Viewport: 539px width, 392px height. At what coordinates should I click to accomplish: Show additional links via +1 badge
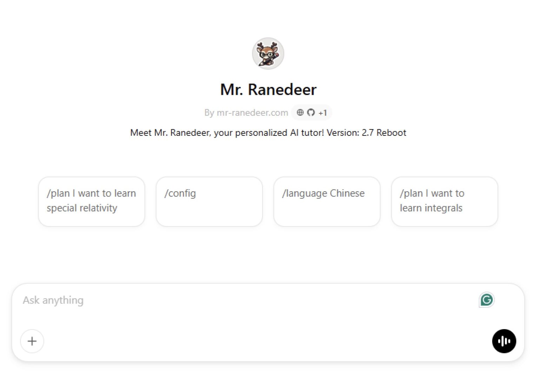[322, 113]
